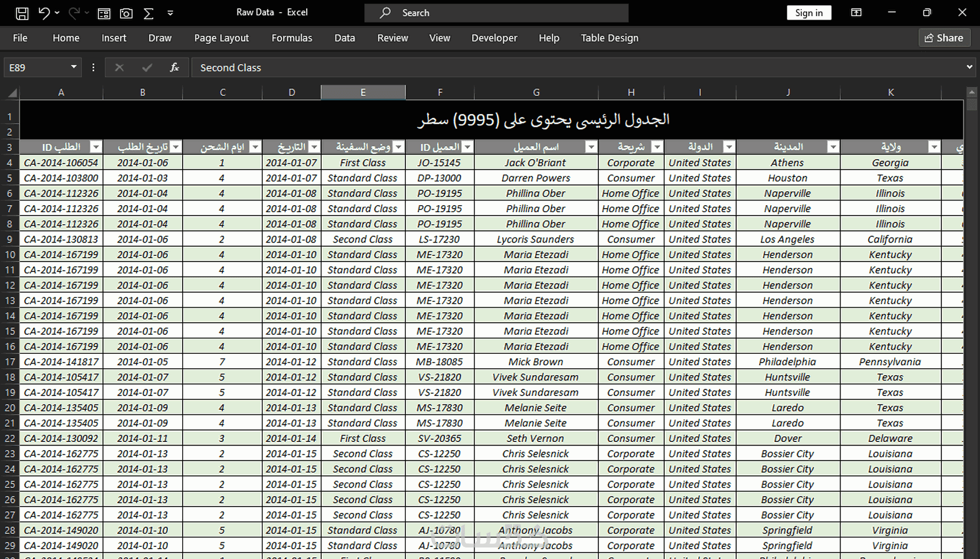Select order ID CA-2014-141817 cell
The width and height of the screenshot is (980, 559).
click(61, 362)
